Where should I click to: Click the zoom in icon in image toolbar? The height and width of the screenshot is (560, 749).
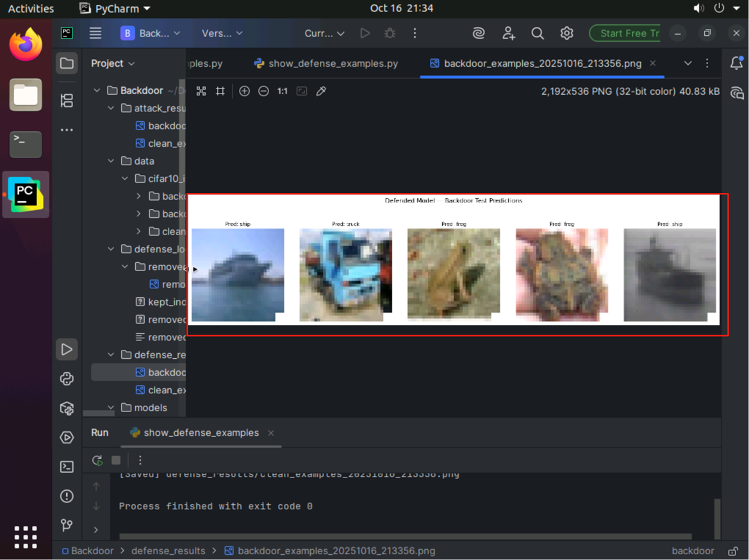pos(244,92)
